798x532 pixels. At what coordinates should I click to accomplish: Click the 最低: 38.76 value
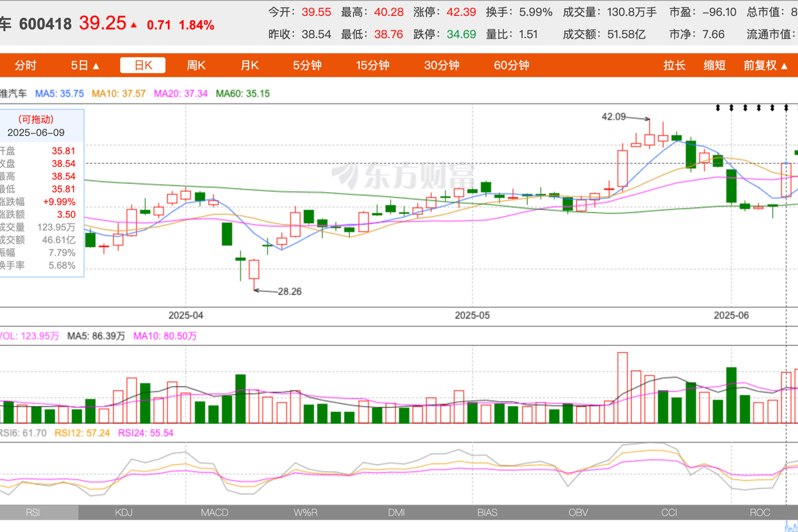click(389, 34)
